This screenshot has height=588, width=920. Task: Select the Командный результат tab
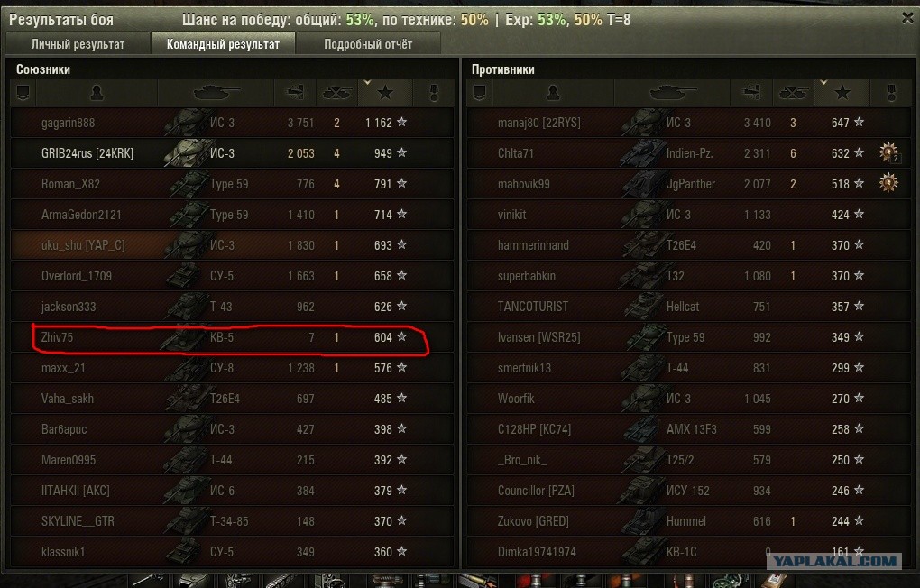[223, 44]
